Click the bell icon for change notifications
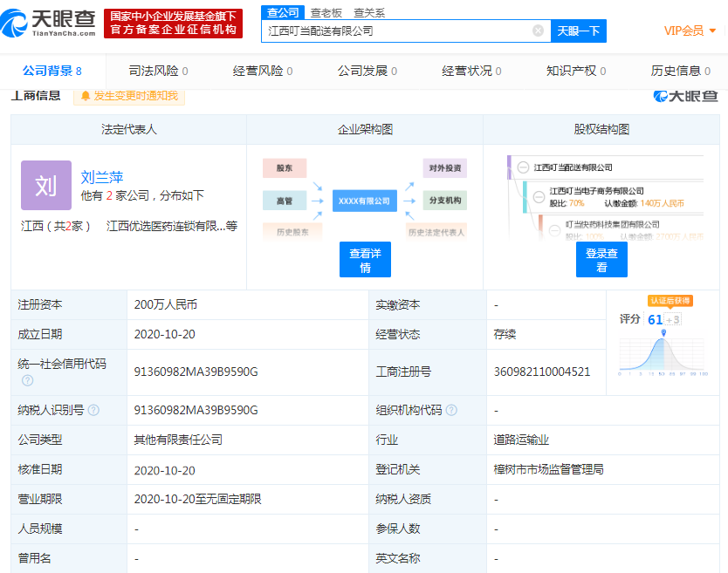The width and height of the screenshot is (728, 573). click(85, 96)
